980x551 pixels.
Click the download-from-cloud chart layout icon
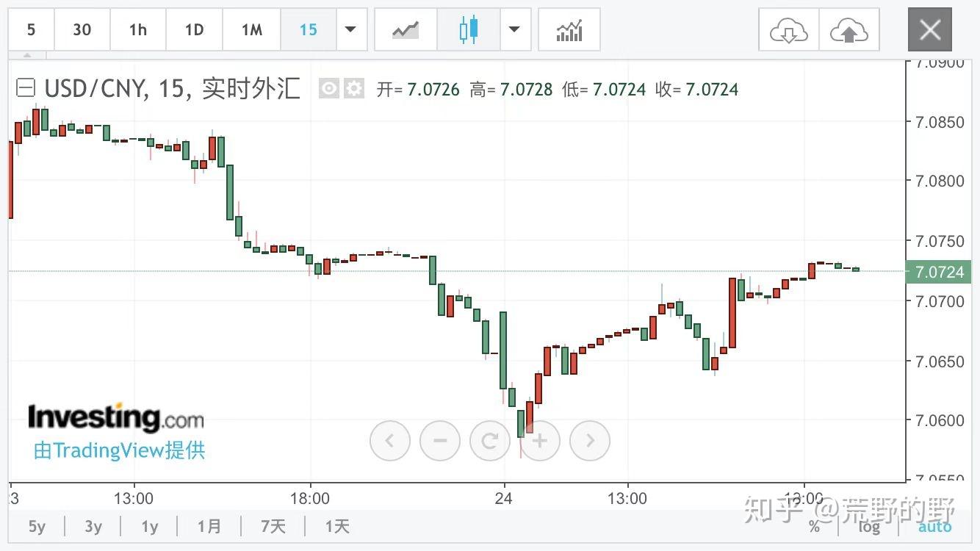[788, 29]
